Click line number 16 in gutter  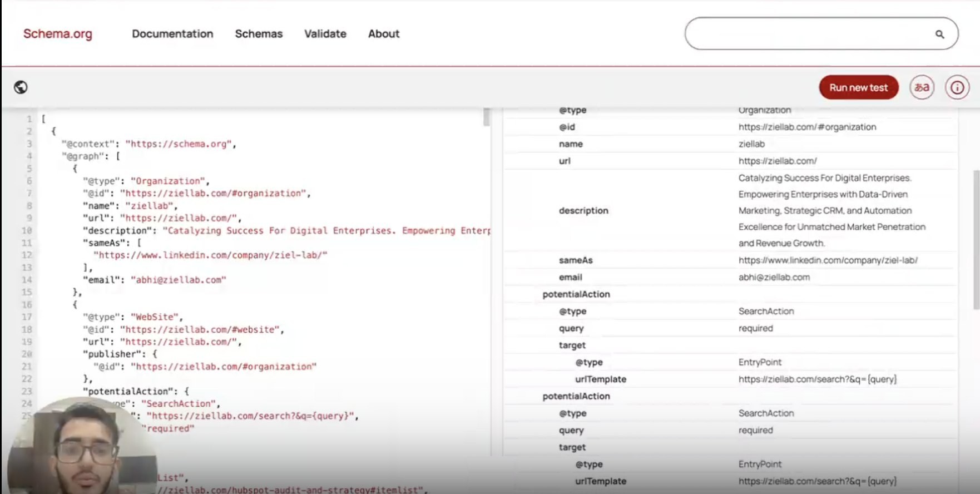point(27,304)
